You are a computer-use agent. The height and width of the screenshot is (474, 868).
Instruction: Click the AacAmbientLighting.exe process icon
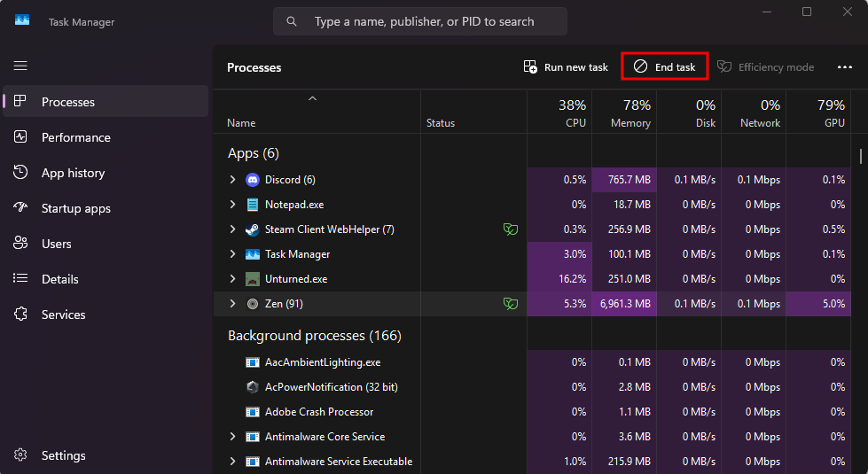point(253,362)
